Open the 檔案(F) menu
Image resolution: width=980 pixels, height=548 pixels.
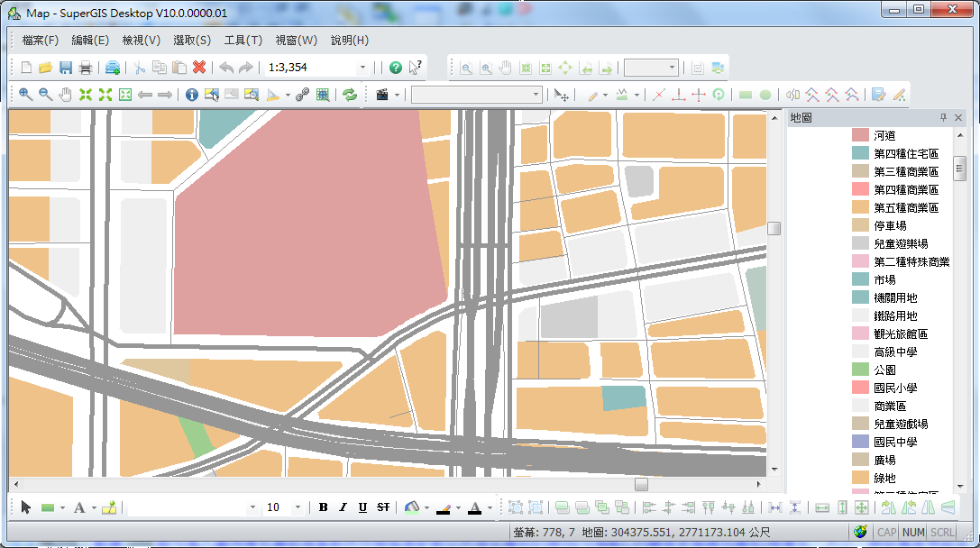41,40
